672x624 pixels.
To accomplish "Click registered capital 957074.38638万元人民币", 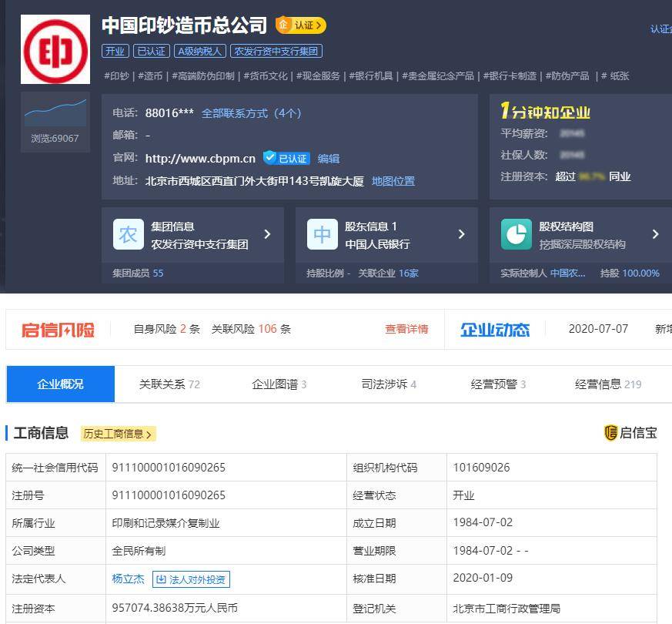I will pyautogui.click(x=175, y=608).
